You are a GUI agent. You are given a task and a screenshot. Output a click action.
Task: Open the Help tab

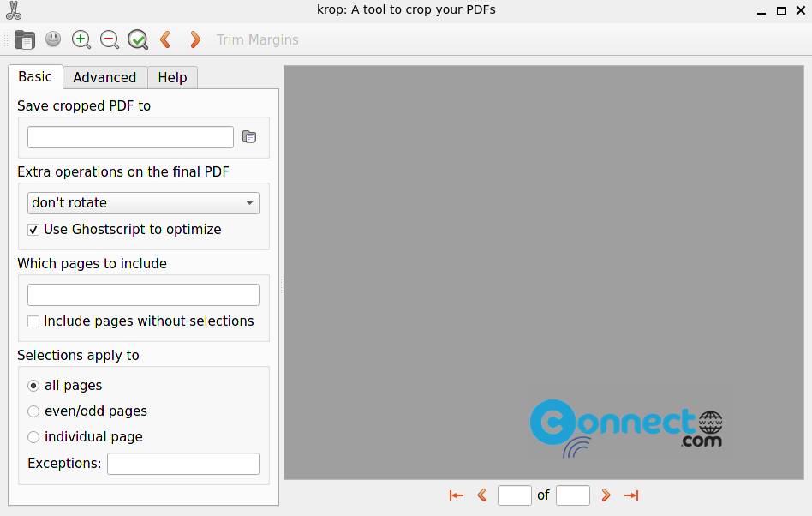coord(172,77)
